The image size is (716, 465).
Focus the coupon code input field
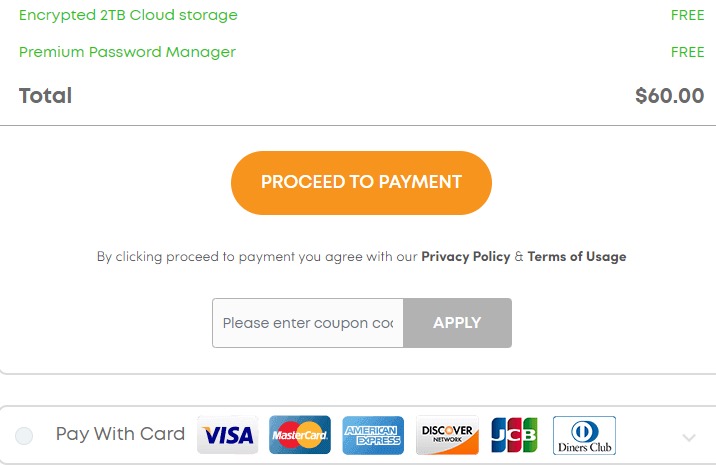click(308, 323)
